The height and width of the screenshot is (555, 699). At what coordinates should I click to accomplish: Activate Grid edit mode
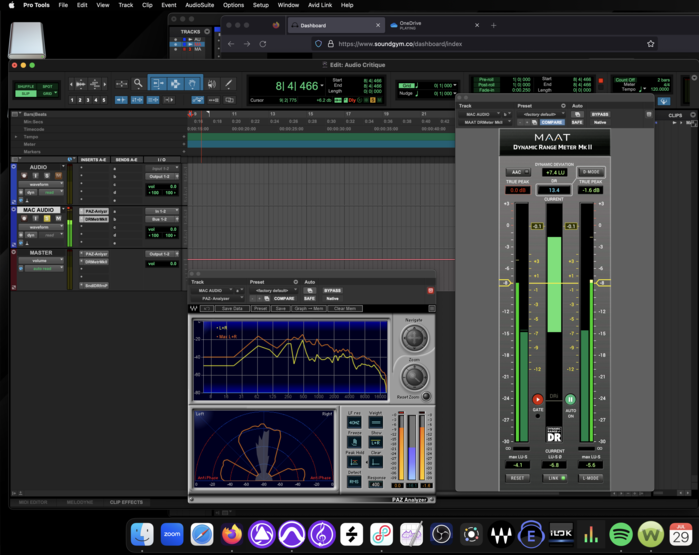click(x=47, y=94)
